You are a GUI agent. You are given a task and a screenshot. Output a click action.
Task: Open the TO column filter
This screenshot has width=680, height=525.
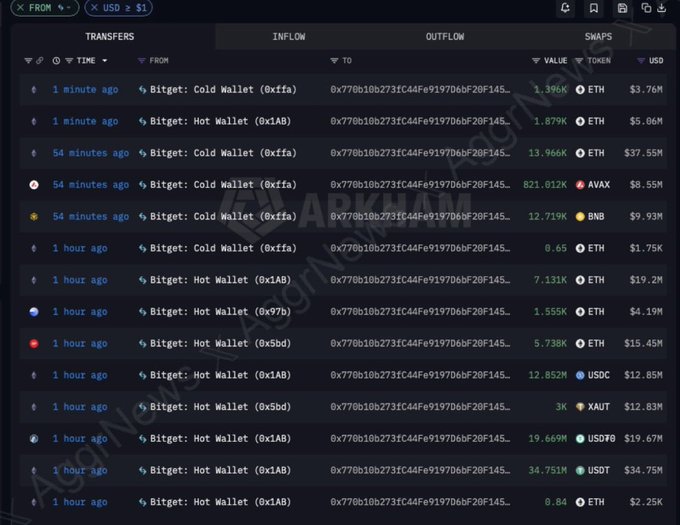(x=334, y=61)
